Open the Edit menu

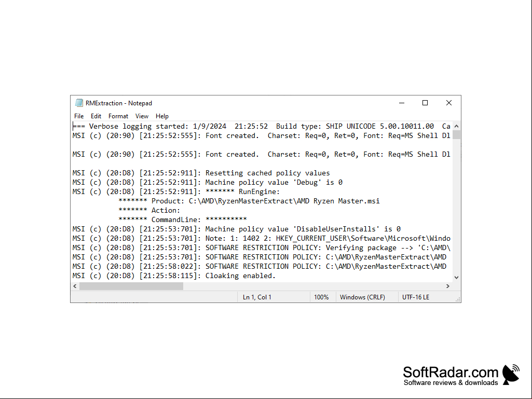(96, 116)
